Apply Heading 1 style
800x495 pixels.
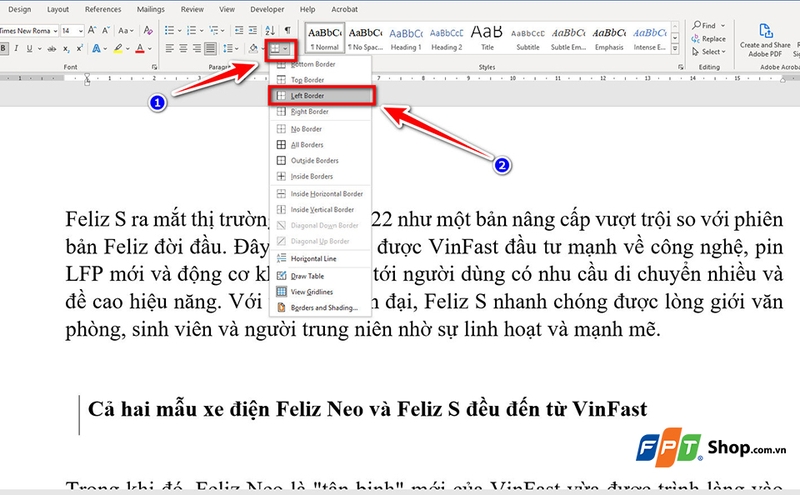pos(406,38)
